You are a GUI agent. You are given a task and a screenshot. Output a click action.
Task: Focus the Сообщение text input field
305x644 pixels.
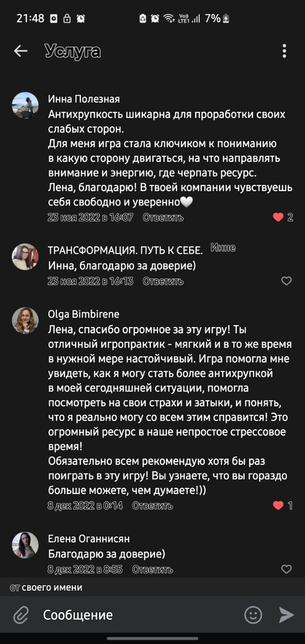click(x=136, y=615)
